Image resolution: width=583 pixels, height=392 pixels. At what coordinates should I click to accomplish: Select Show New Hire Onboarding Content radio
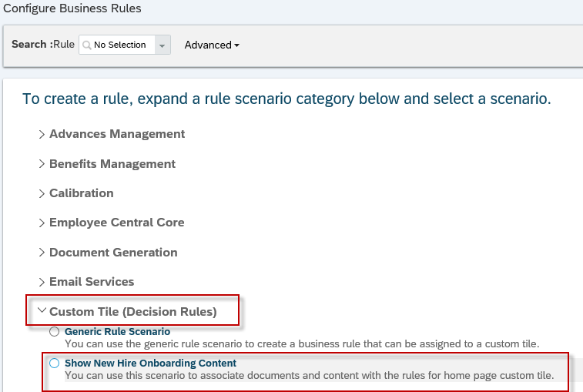point(54,363)
